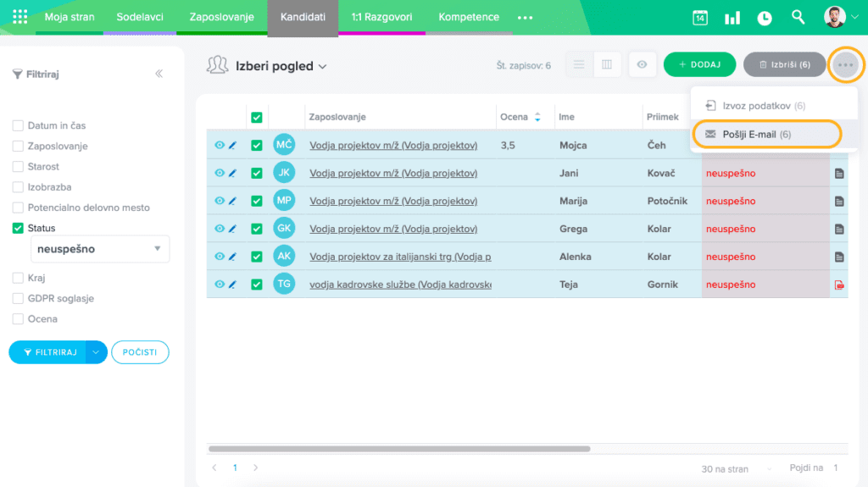
Task: Open the calendar icon in top bar
Action: click(x=700, y=18)
